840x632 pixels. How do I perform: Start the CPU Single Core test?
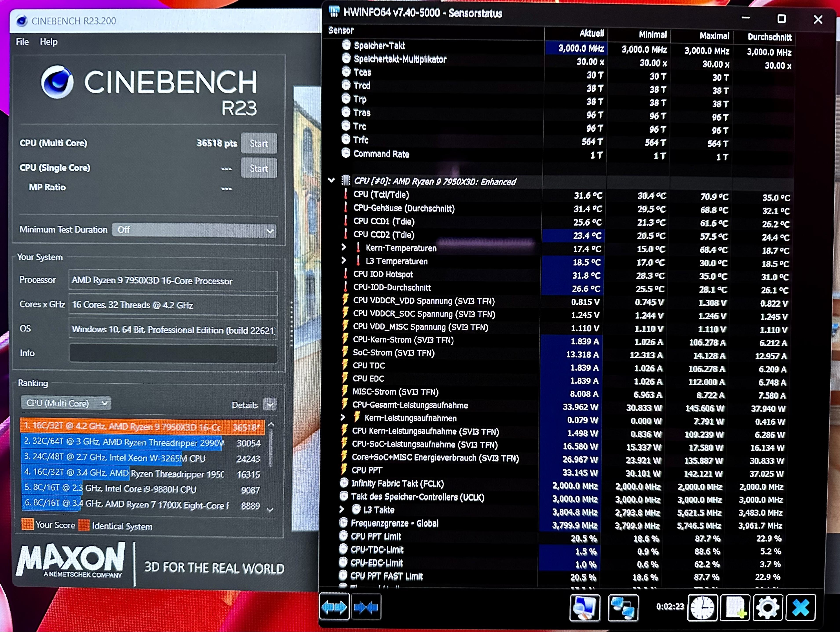pos(259,168)
